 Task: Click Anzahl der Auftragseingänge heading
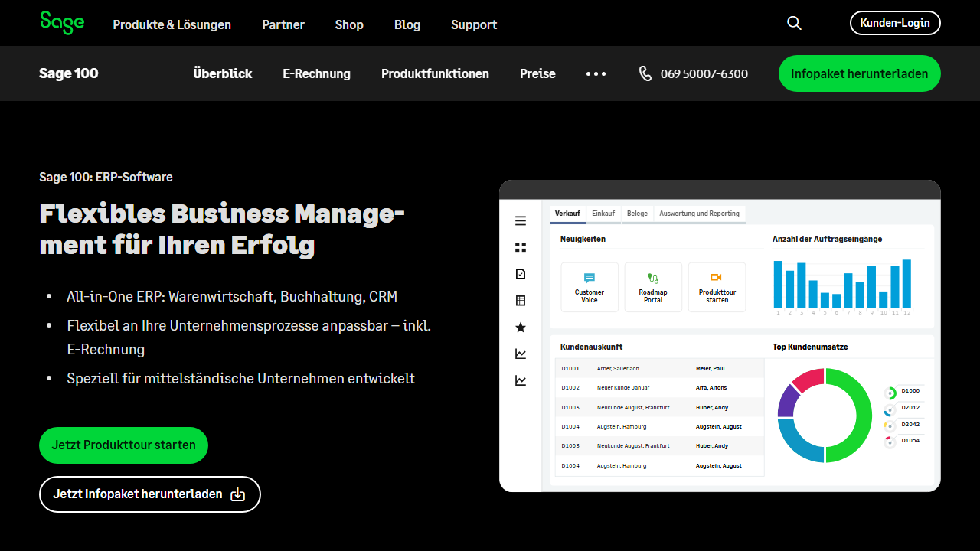point(827,239)
